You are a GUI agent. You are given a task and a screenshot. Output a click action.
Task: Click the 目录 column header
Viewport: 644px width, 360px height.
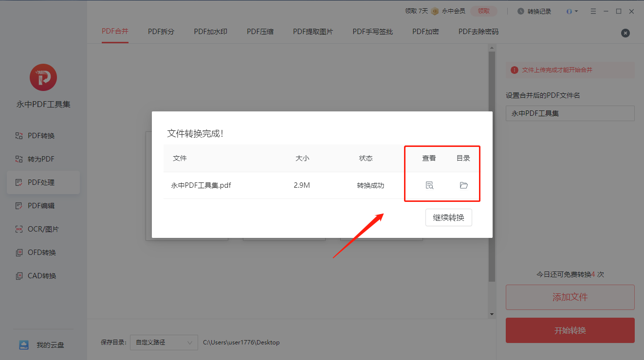point(463,158)
